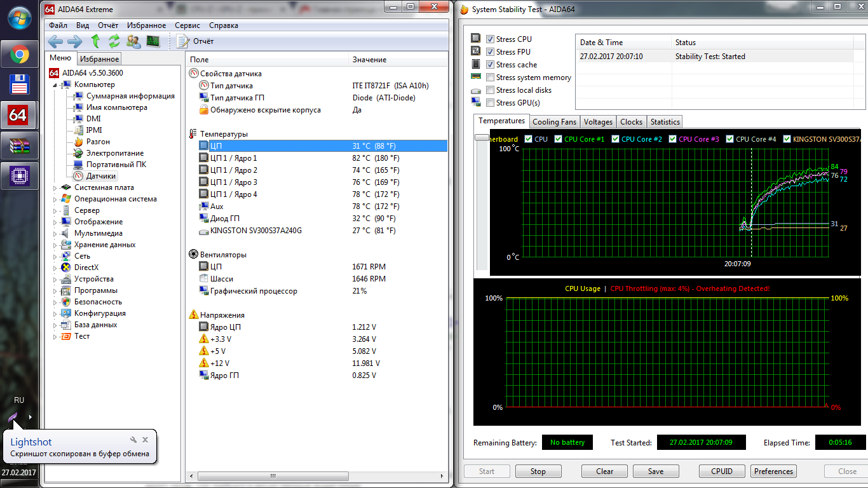Open Google Chrome from the taskbar
Viewport: 868px width, 488px height.
[20, 55]
